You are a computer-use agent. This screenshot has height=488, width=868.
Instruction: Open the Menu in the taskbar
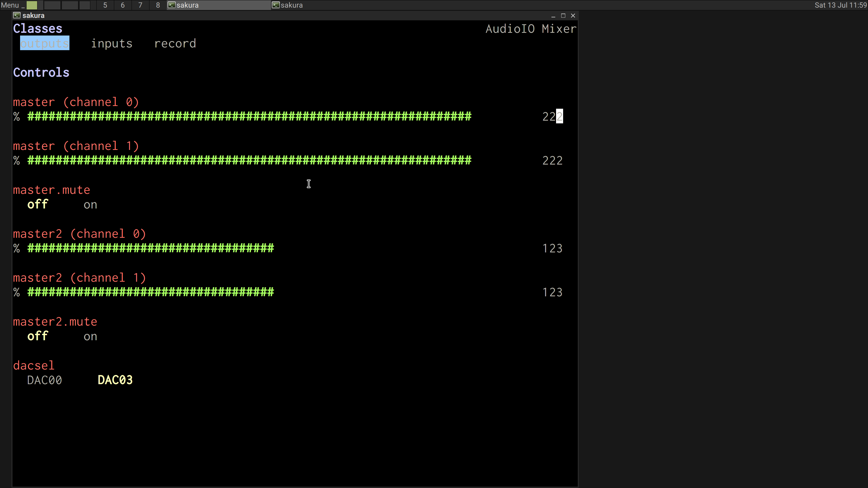click(x=10, y=5)
